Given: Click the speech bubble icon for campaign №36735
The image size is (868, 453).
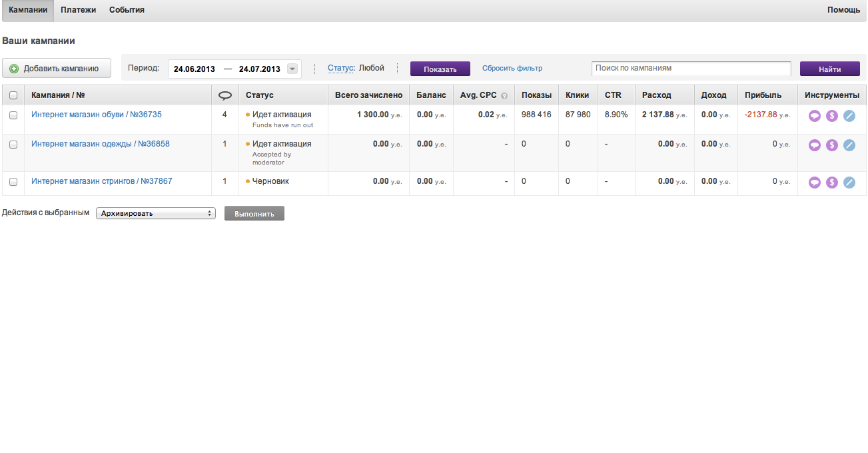Looking at the screenshot, I should 815,116.
